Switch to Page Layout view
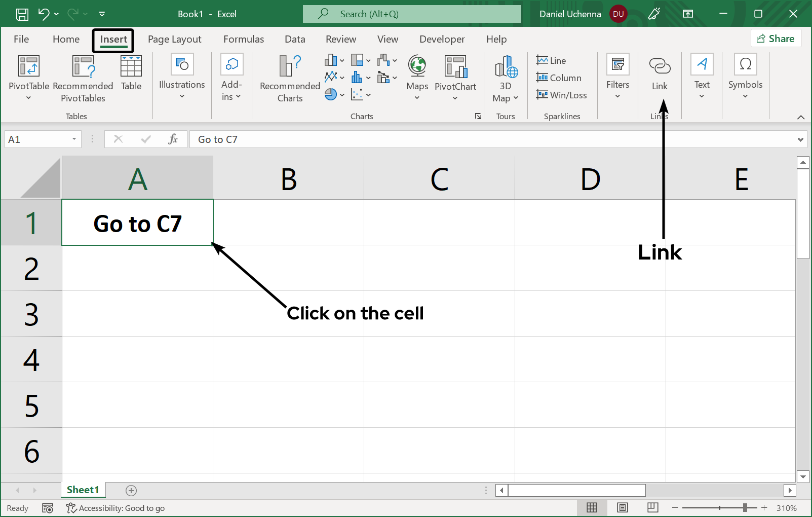812x517 pixels. (622, 507)
